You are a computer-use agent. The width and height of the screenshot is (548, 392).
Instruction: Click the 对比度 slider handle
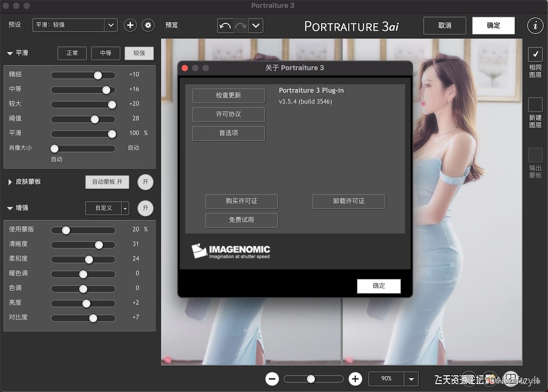point(93,318)
